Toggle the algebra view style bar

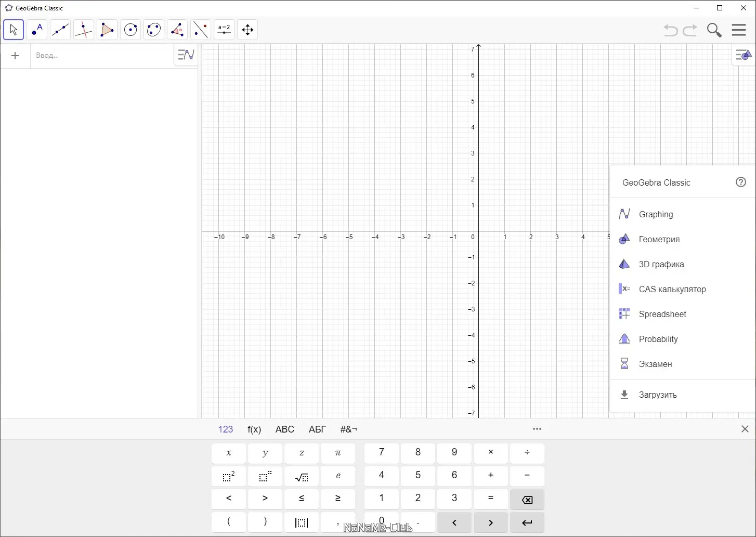click(x=186, y=55)
